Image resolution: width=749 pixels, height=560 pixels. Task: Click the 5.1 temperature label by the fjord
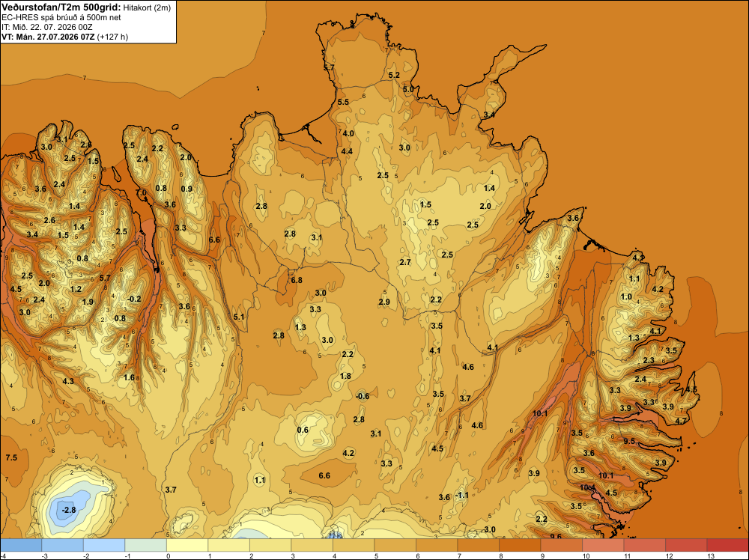click(239, 317)
